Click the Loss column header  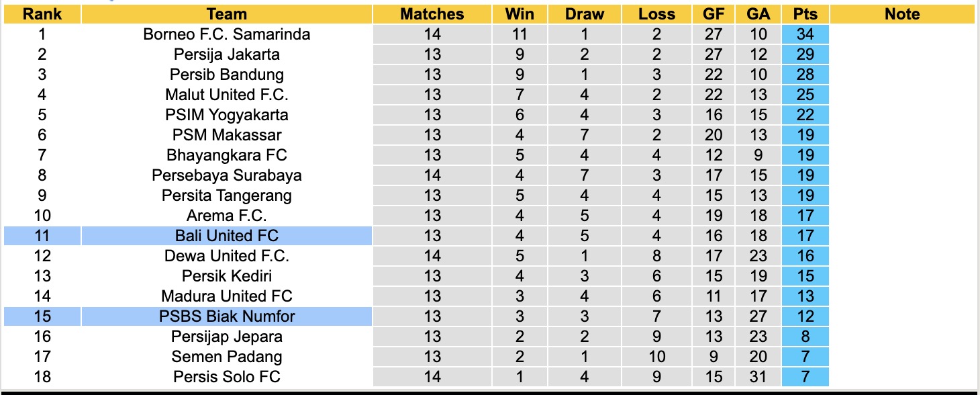point(656,14)
